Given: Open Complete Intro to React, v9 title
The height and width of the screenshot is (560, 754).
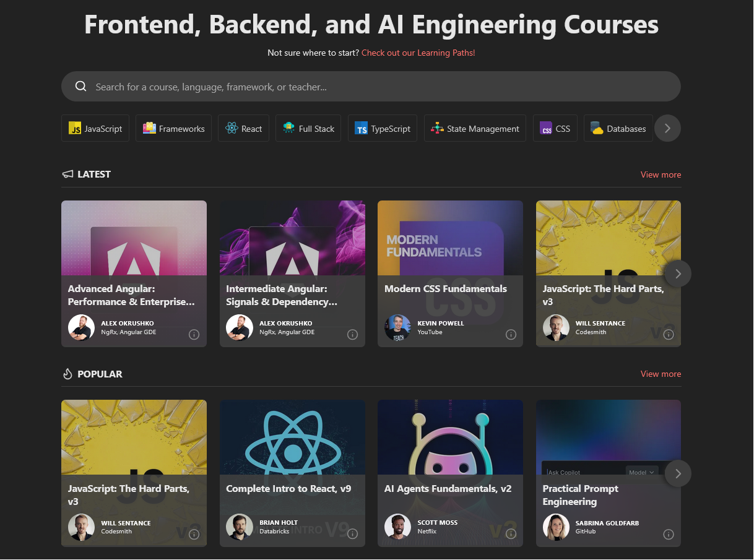Looking at the screenshot, I should pos(288,489).
